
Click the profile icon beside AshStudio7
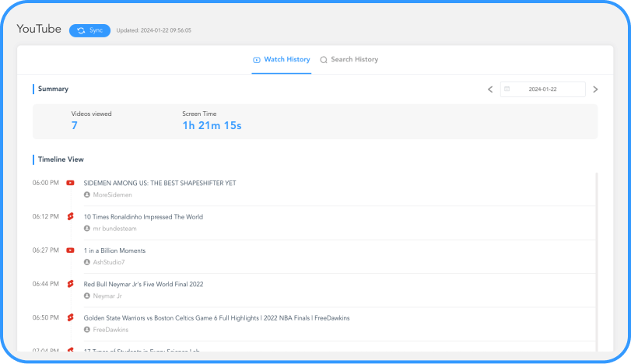(x=87, y=262)
